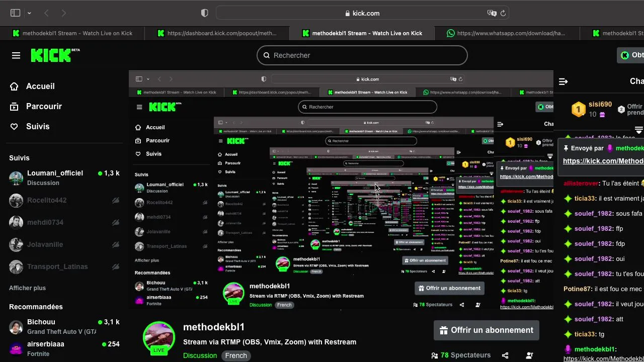Click soulef_1982 'fdp' message username

pos(593,244)
